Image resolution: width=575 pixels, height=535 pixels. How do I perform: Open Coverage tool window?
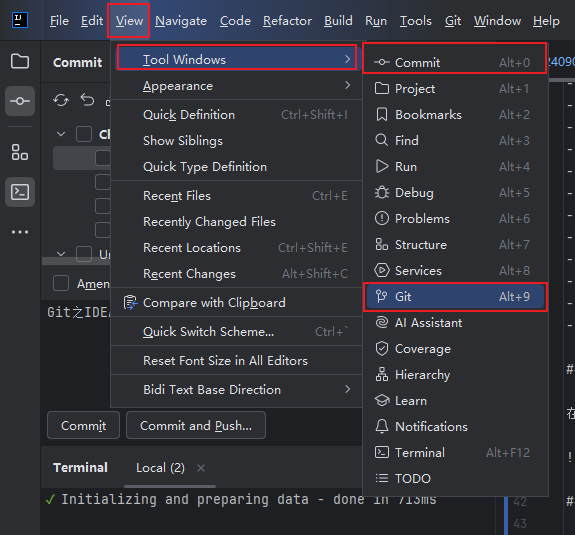(x=454, y=349)
